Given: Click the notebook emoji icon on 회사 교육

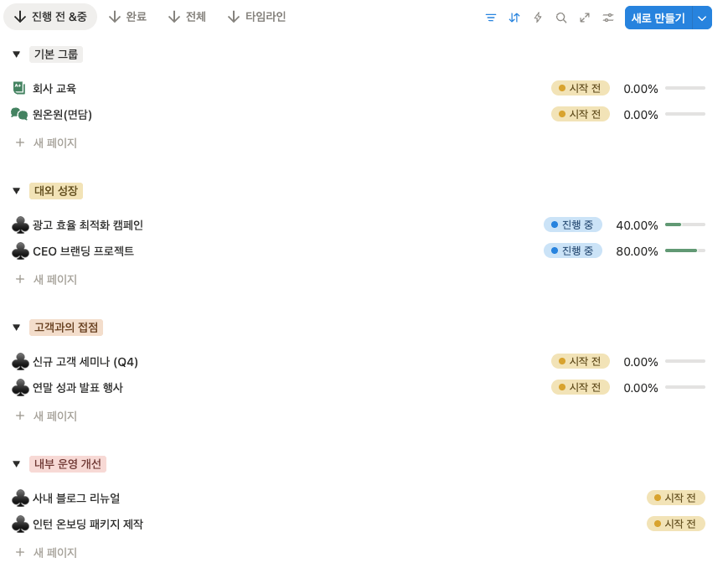Looking at the screenshot, I should (18, 87).
